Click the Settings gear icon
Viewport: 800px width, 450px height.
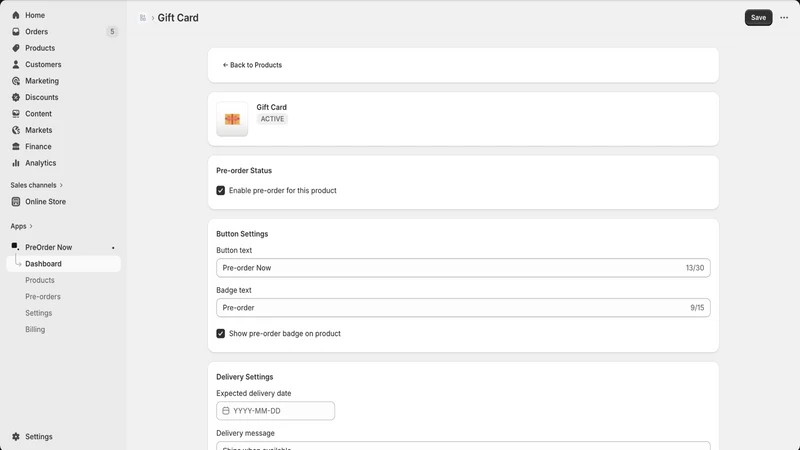tap(16, 437)
